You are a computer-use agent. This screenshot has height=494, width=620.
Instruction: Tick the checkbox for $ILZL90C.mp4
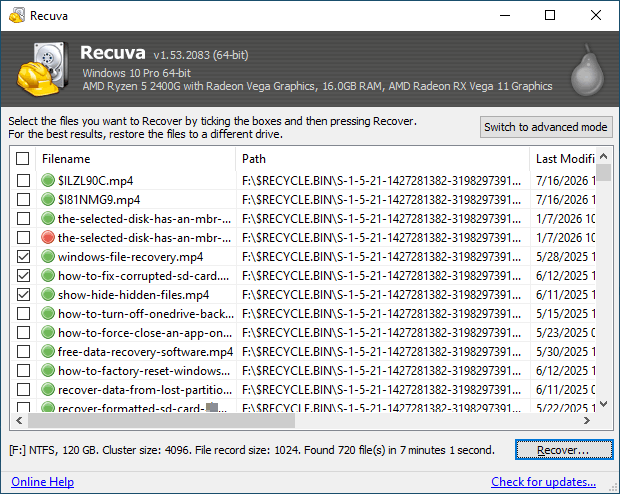[x=23, y=180]
